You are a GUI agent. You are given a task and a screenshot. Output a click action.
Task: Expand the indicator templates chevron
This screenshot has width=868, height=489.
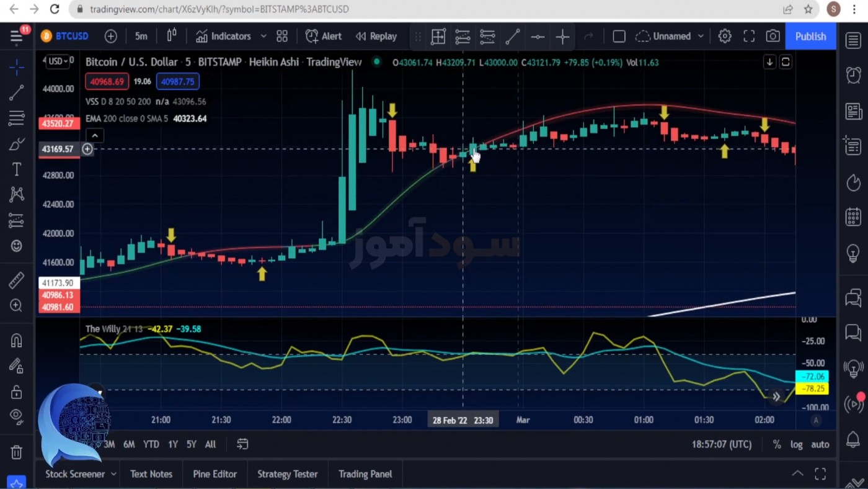[x=263, y=36]
